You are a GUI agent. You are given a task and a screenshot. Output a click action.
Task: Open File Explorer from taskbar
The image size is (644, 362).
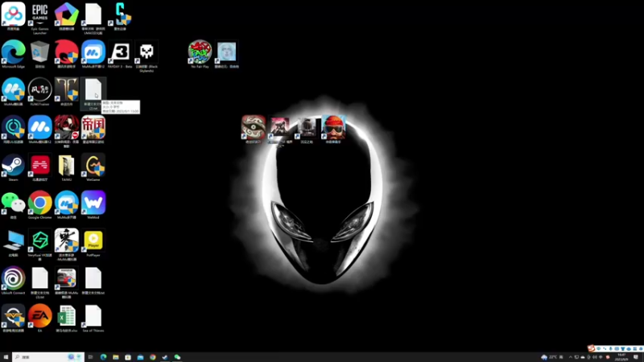pyautogui.click(x=115, y=357)
